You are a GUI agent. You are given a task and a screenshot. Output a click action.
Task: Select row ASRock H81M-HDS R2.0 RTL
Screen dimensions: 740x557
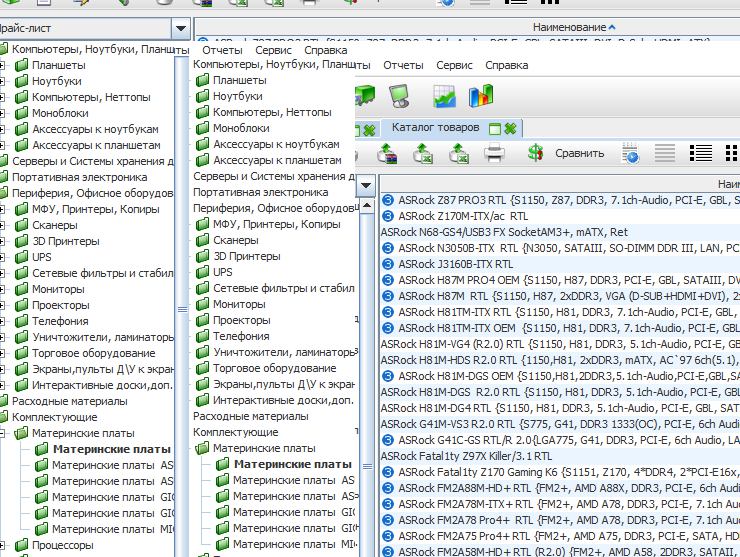[x=560, y=360]
